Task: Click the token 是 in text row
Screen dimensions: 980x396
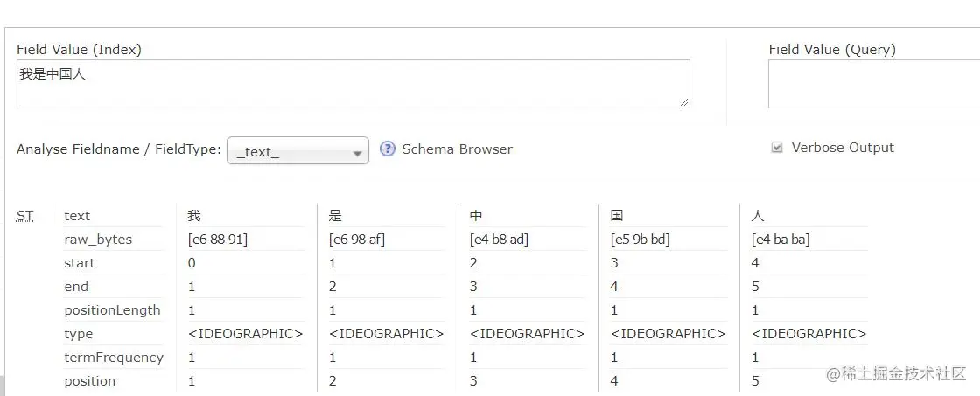Action: tap(335, 216)
